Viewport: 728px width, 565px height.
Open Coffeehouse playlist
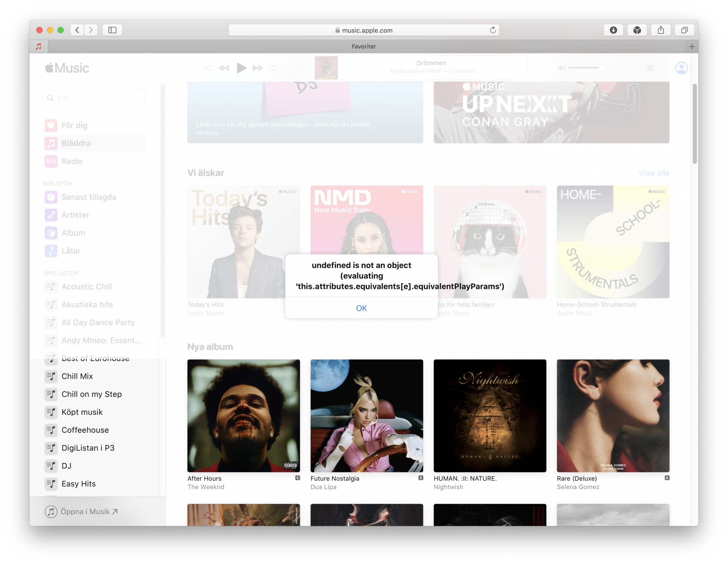click(94, 430)
